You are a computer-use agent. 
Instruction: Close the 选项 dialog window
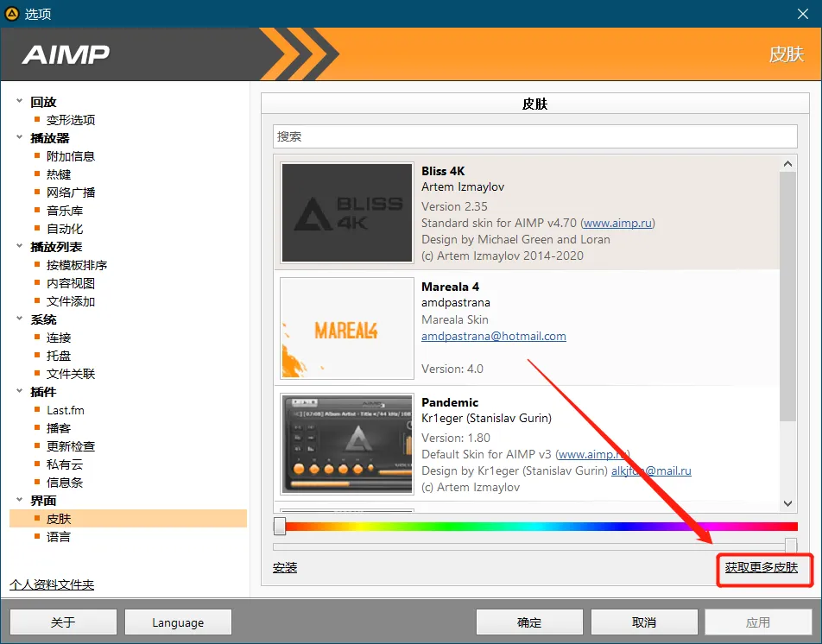[x=803, y=14]
